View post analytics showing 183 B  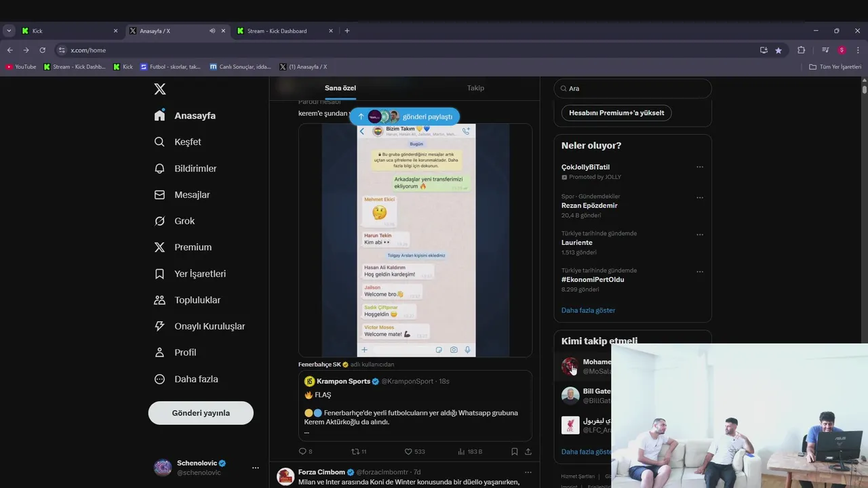[x=470, y=451]
